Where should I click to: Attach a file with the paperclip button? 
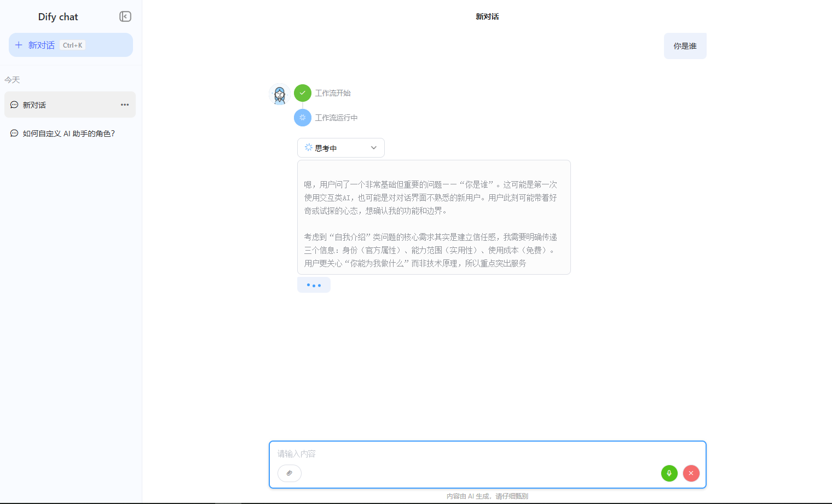point(290,473)
